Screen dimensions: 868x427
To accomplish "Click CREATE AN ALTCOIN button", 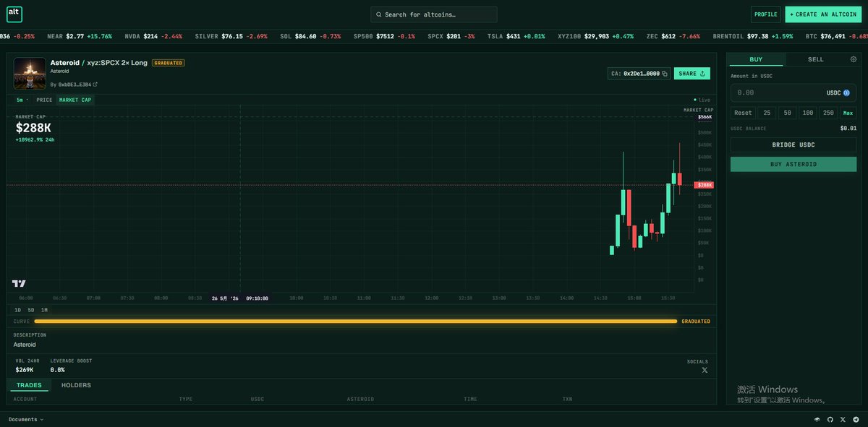I will 822,14.
